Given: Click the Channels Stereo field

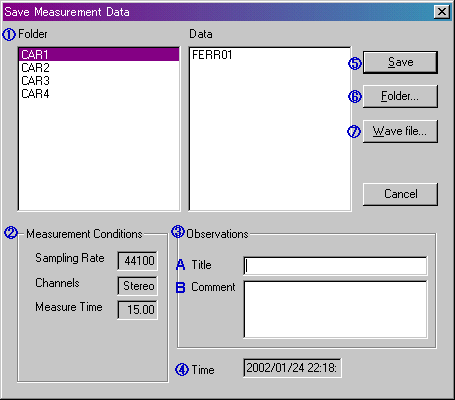Looking at the screenshot, I should pos(138,286).
